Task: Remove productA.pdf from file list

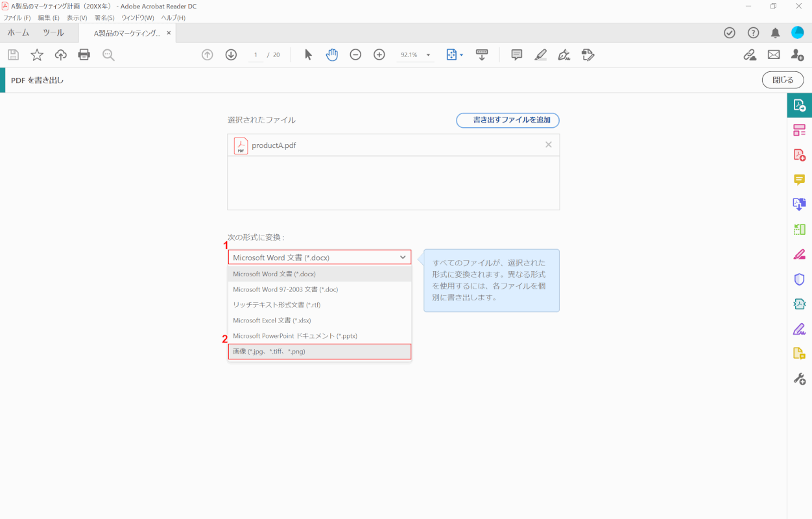Action: (549, 145)
